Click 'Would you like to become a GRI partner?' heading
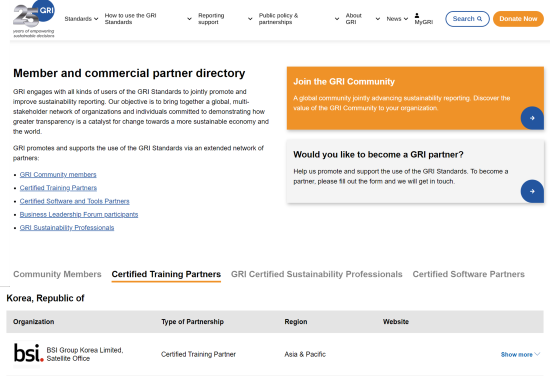550x388 pixels. [x=378, y=155]
